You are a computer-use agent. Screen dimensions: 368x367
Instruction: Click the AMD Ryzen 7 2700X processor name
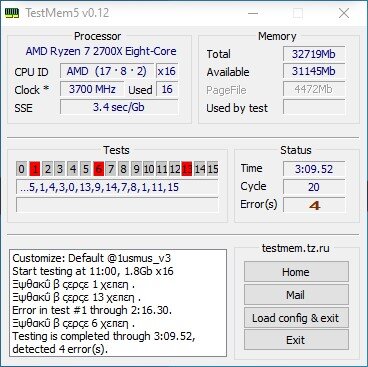tap(101, 51)
